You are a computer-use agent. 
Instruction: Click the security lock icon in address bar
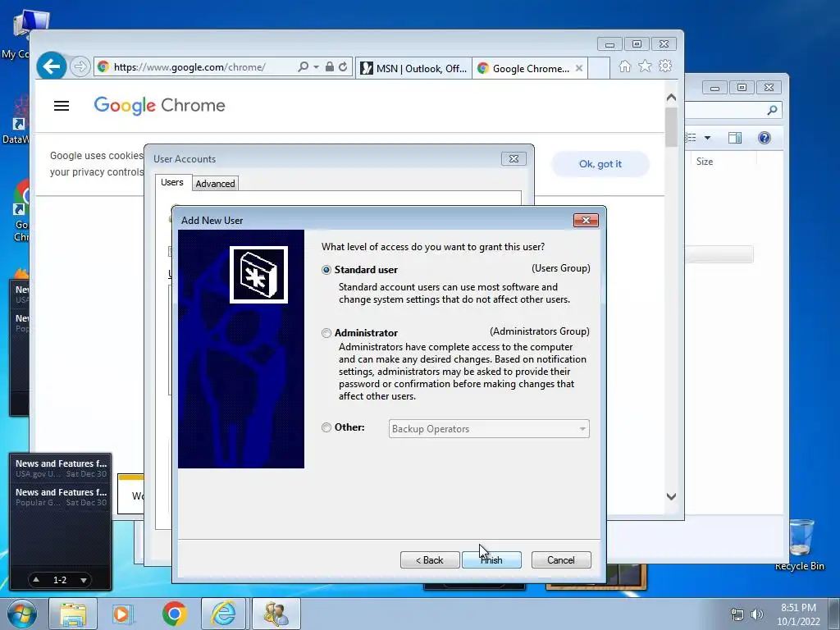click(330, 66)
